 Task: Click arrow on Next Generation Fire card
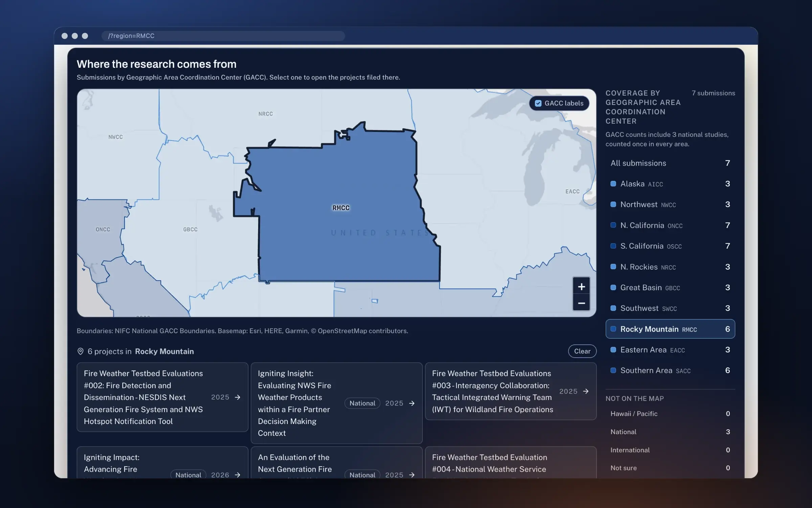pos(412,475)
